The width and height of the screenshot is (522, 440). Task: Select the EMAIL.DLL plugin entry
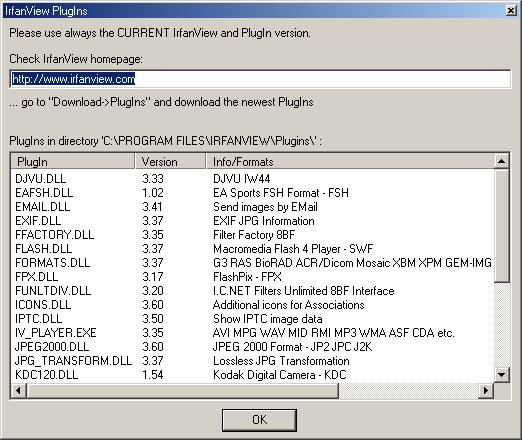43,207
